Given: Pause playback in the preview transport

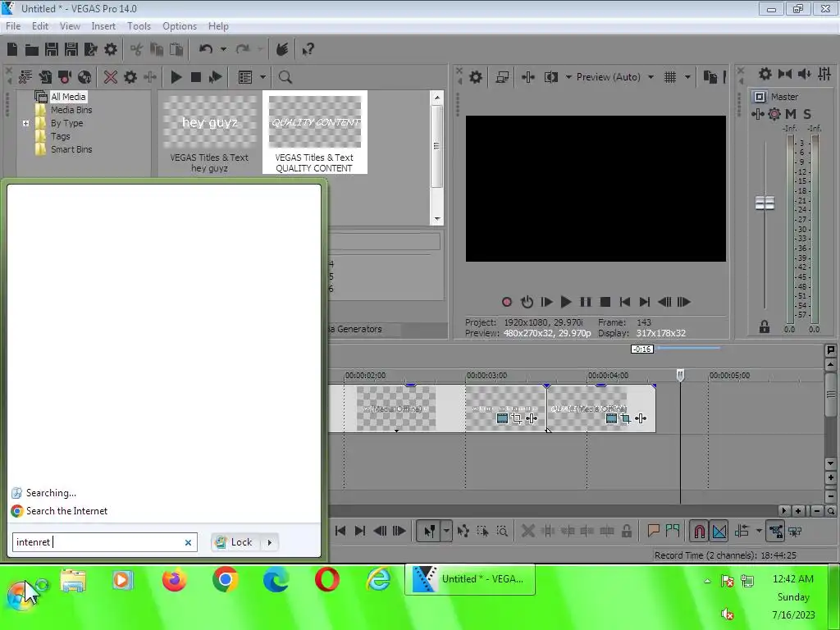Looking at the screenshot, I should point(586,302).
